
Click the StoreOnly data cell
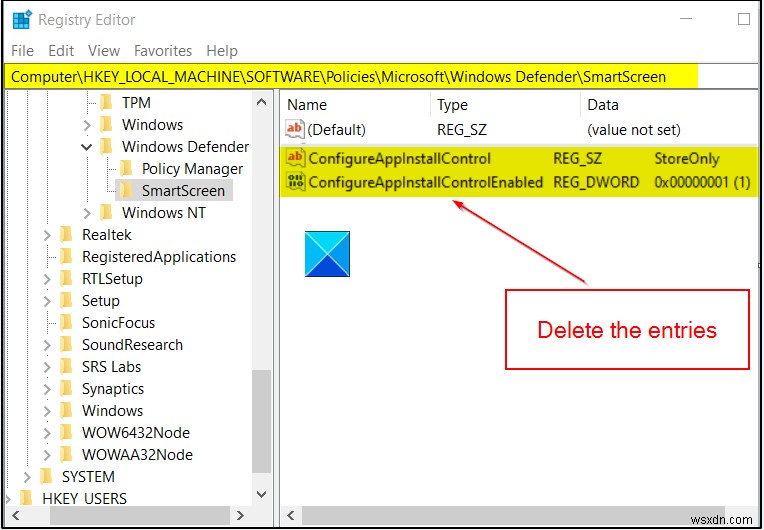[687, 159]
